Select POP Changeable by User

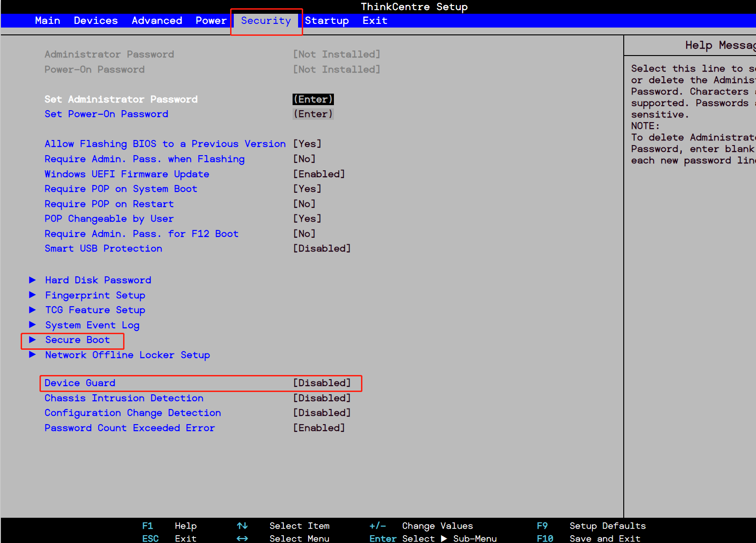(109, 218)
